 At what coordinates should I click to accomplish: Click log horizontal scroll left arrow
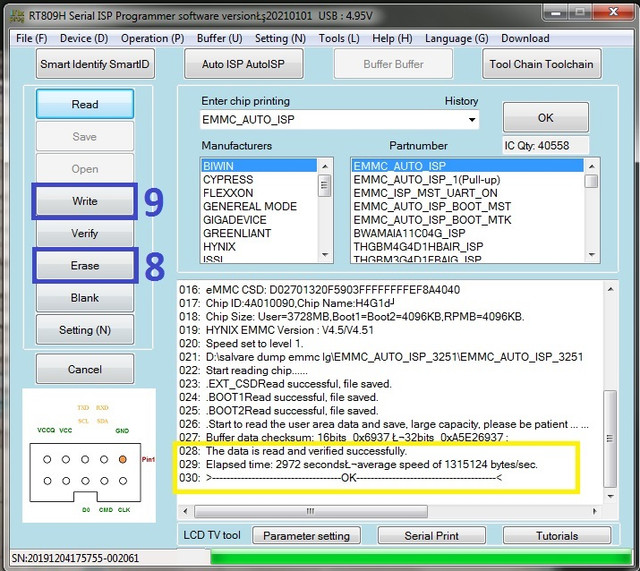pos(185,511)
